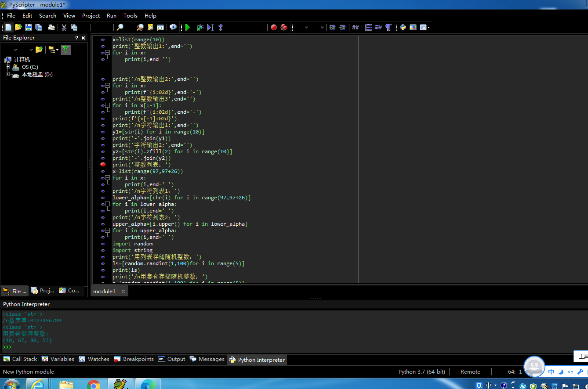Screen dimensions: 588x389
Task: Click the Save file diskette icon
Action: point(29,27)
